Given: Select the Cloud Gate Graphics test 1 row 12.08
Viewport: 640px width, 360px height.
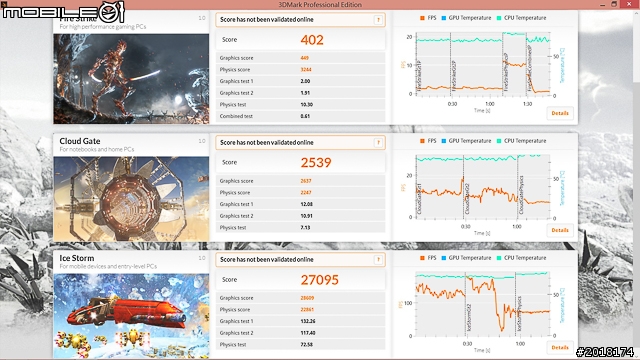Looking at the screenshot, I should click(x=300, y=204).
